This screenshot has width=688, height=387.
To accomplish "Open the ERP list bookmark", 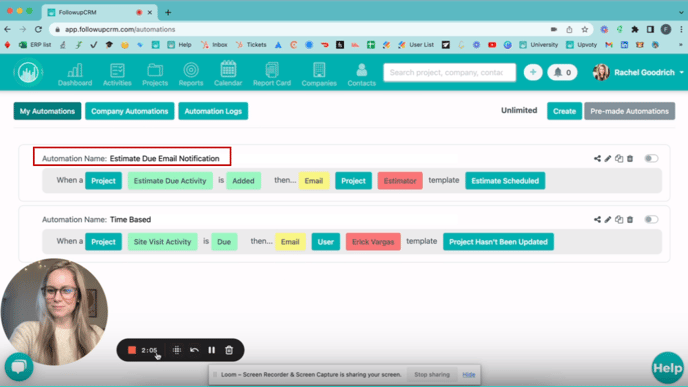I will coord(35,45).
